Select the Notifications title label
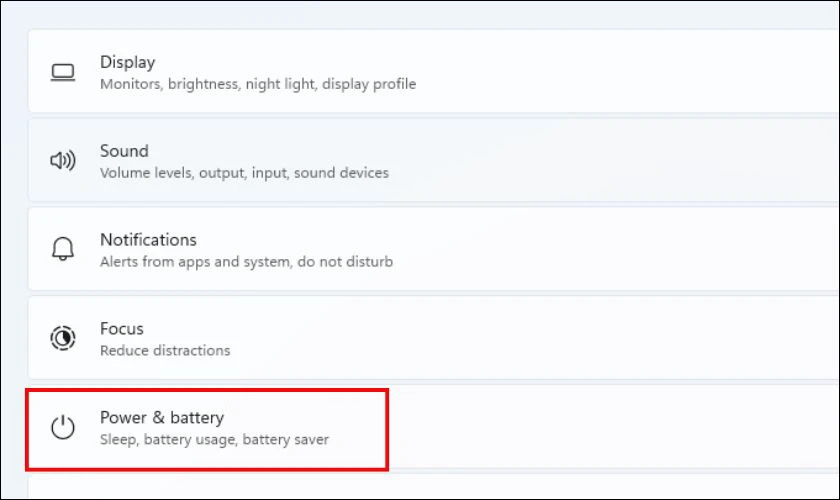Image resolution: width=840 pixels, height=500 pixels. tap(148, 240)
